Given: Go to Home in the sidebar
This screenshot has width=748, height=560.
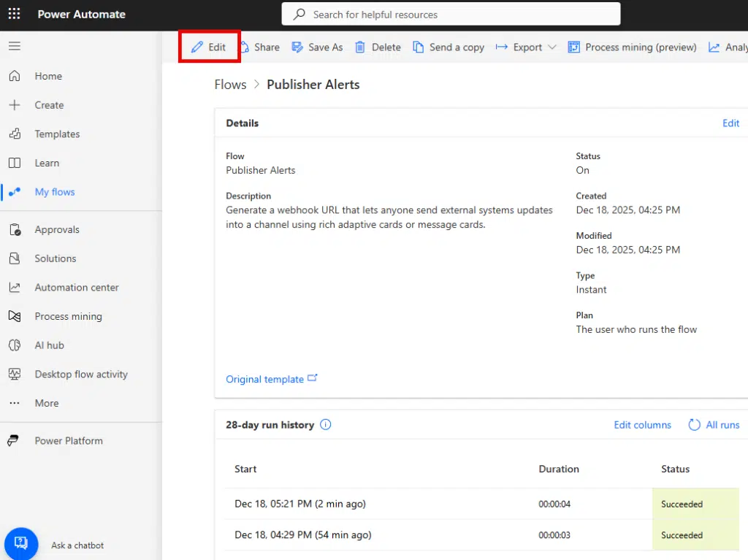Looking at the screenshot, I should coord(48,76).
